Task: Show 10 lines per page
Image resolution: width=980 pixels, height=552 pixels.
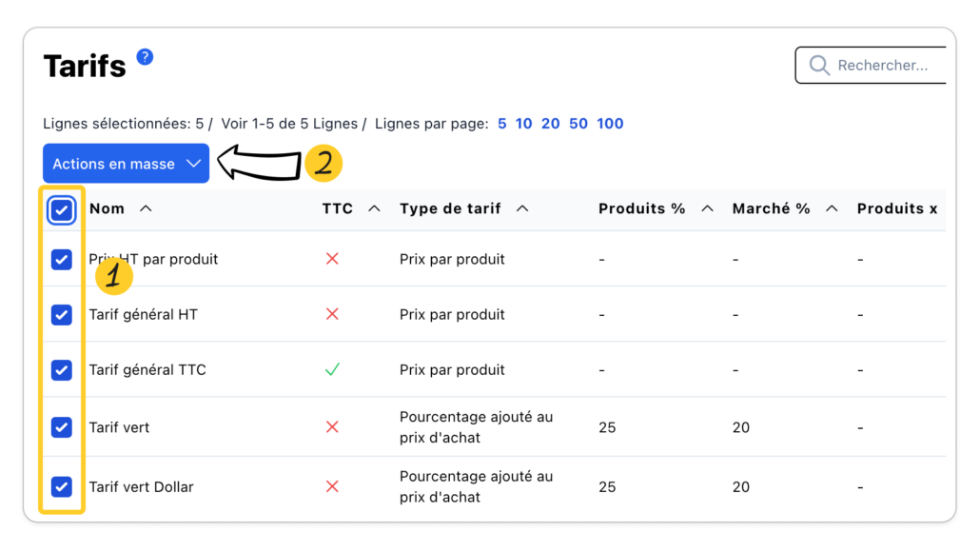Action: pos(523,124)
